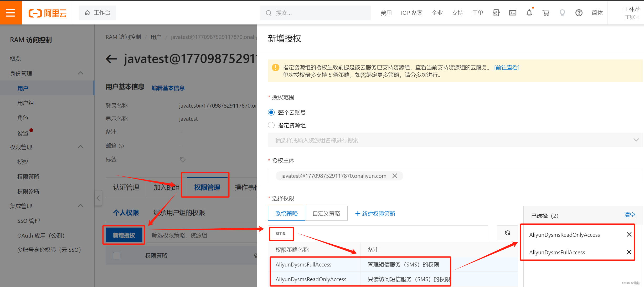Select the 指定资源组 radio option
Screen dimensions: 644x287
pyautogui.click(x=271, y=125)
